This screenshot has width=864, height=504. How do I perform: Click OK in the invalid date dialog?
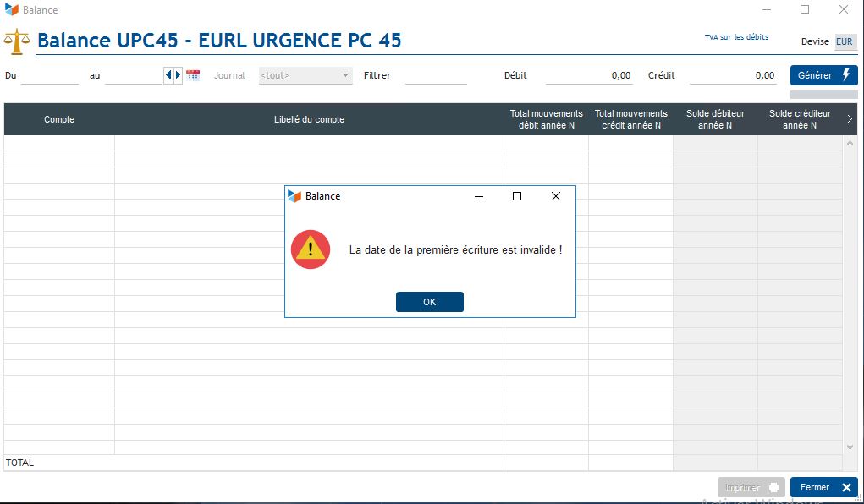pos(429,302)
